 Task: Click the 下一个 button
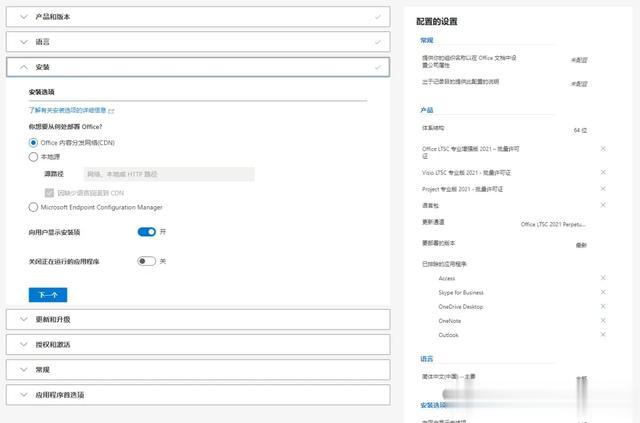pyautogui.click(x=48, y=295)
